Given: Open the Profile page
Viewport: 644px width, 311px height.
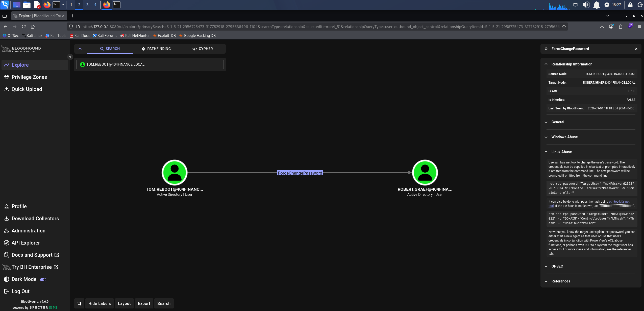Looking at the screenshot, I should click(35, 206).
